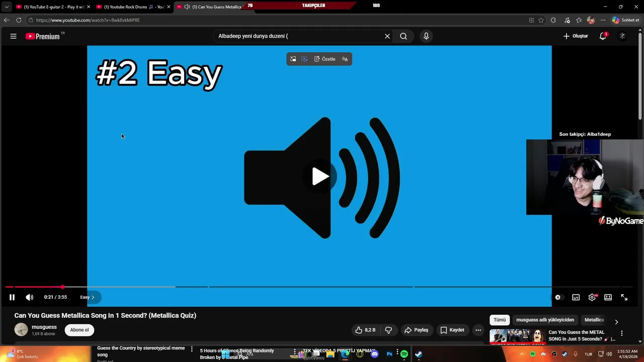
Task: Open Discord from the taskbar
Action: pyautogui.click(x=374, y=354)
